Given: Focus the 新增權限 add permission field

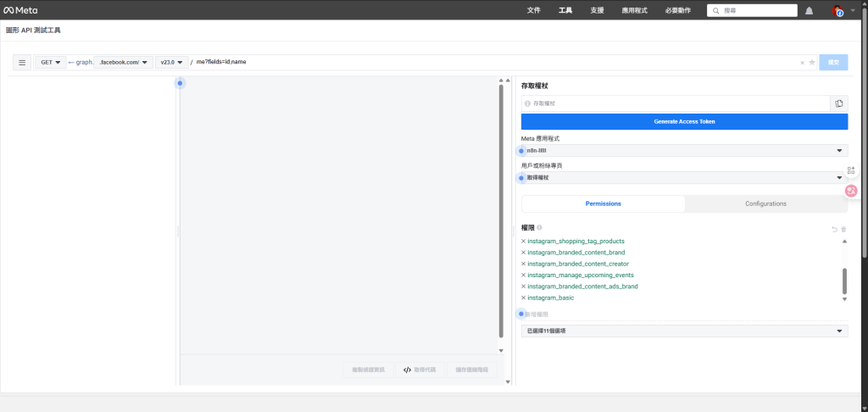Looking at the screenshot, I should pyautogui.click(x=684, y=314).
